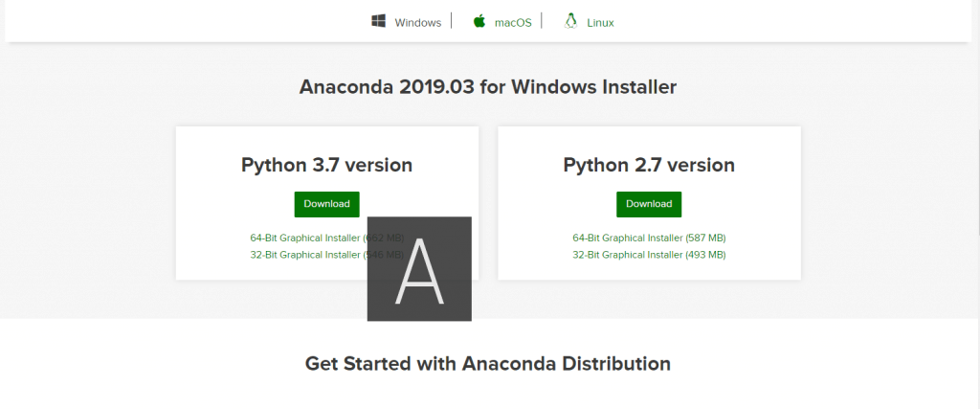
Task: Select the Windows platform tab
Action: pyautogui.click(x=406, y=22)
